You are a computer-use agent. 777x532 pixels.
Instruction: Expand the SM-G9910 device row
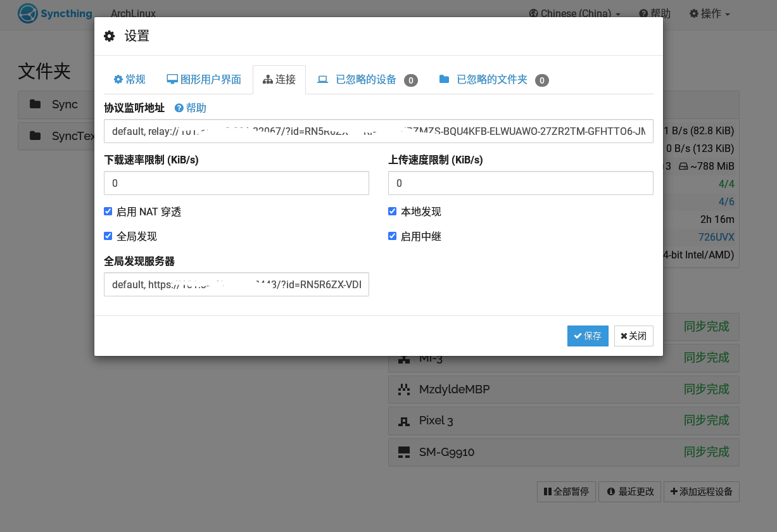click(564, 452)
